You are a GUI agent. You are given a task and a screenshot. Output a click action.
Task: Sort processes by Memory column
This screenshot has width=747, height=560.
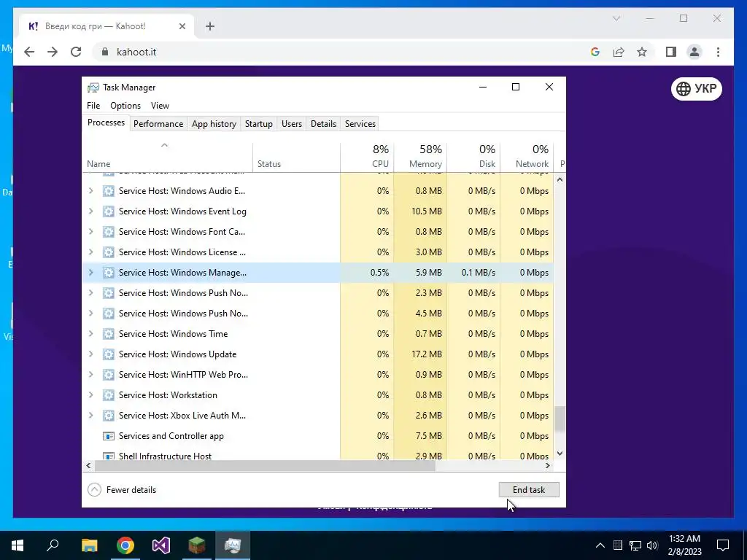click(420, 157)
